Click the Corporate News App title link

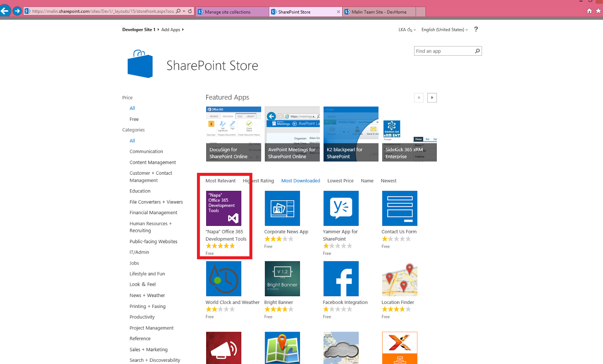286,232
